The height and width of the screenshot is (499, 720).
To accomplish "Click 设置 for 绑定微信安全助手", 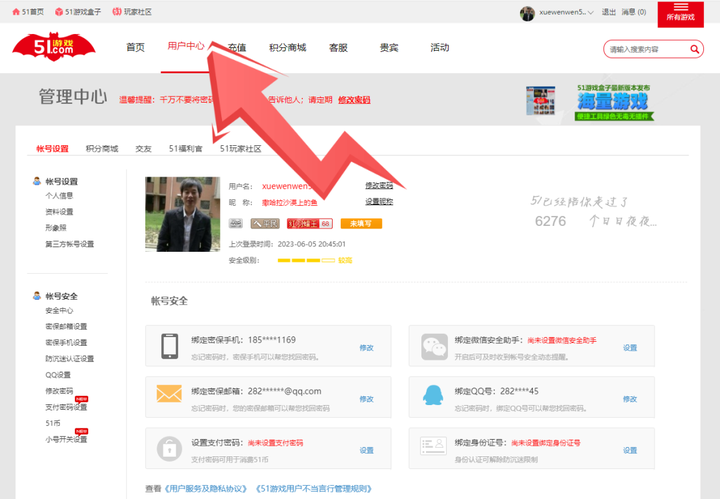I will point(630,348).
